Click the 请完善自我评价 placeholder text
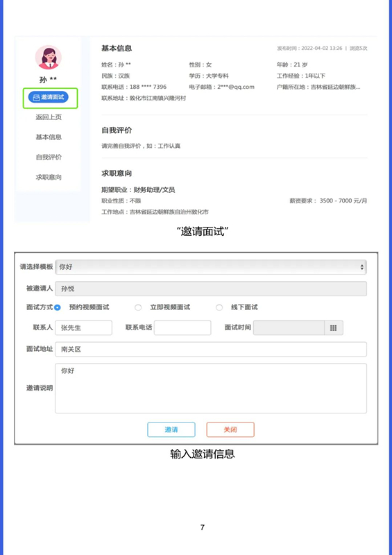 [x=141, y=146]
